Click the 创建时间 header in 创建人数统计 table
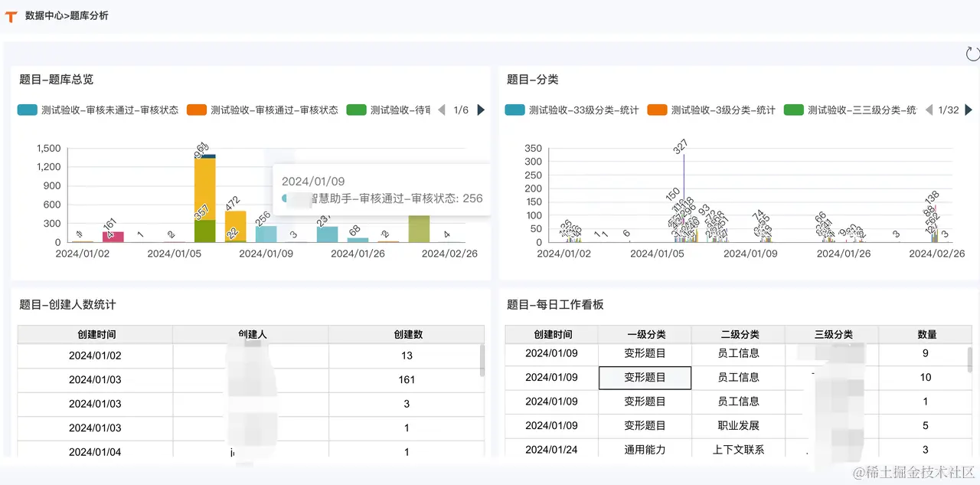980x485 pixels. (96, 335)
